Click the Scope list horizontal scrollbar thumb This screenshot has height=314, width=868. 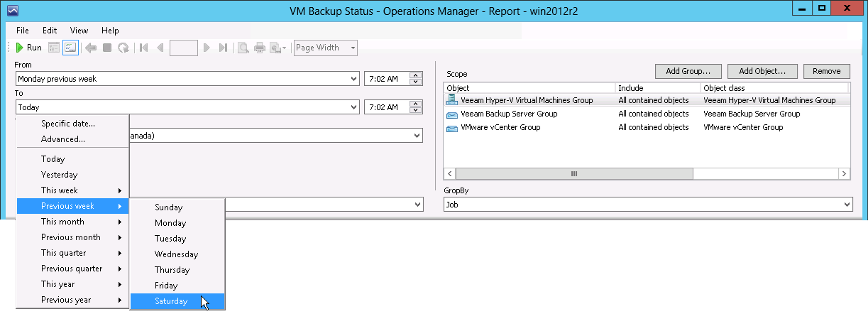[574, 174]
